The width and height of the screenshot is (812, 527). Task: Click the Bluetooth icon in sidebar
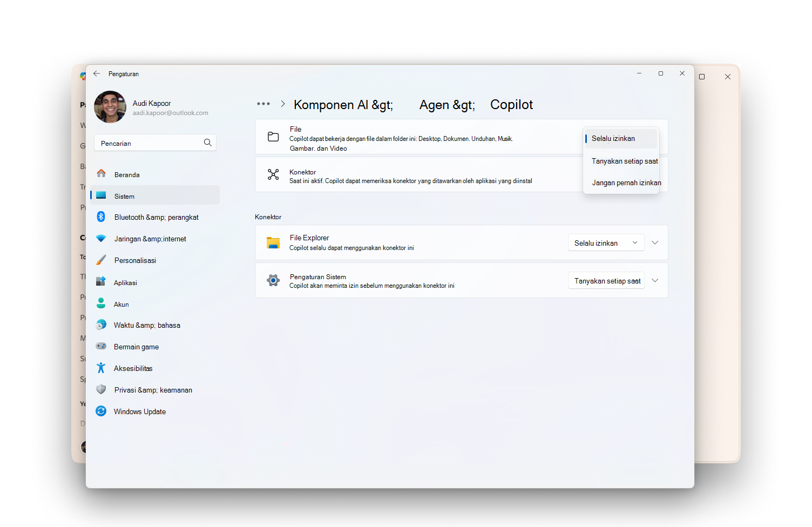tap(101, 217)
